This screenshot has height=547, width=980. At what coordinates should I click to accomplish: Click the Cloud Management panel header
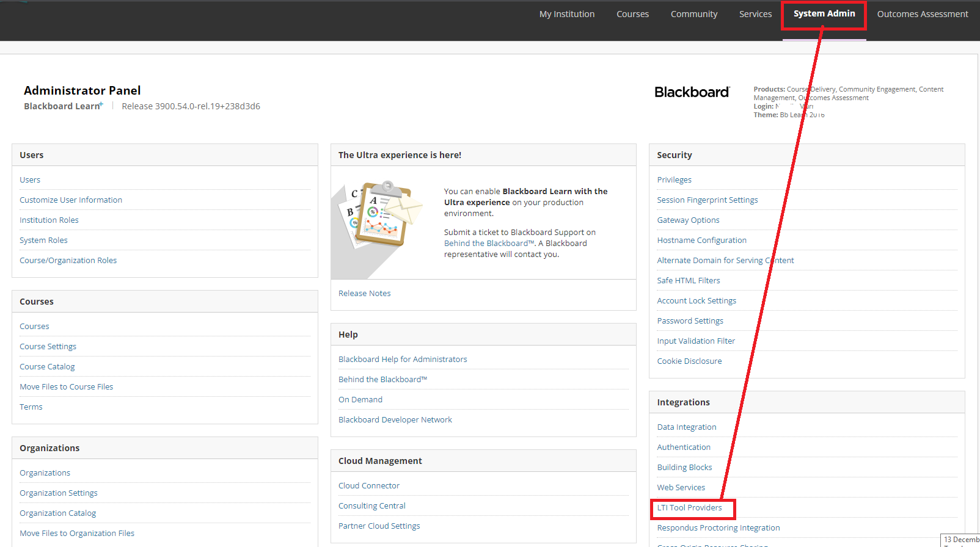pos(483,461)
